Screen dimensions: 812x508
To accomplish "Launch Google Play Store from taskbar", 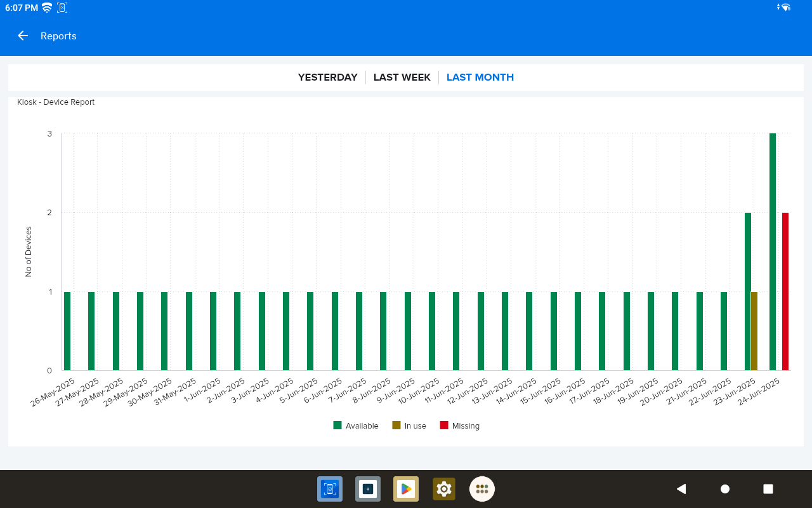I will coord(406,489).
